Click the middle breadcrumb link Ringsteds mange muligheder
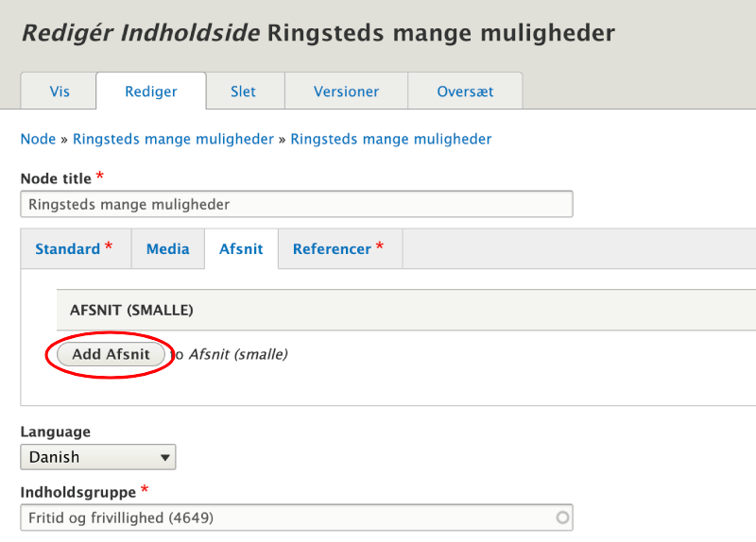The image size is (756, 542). [x=173, y=139]
